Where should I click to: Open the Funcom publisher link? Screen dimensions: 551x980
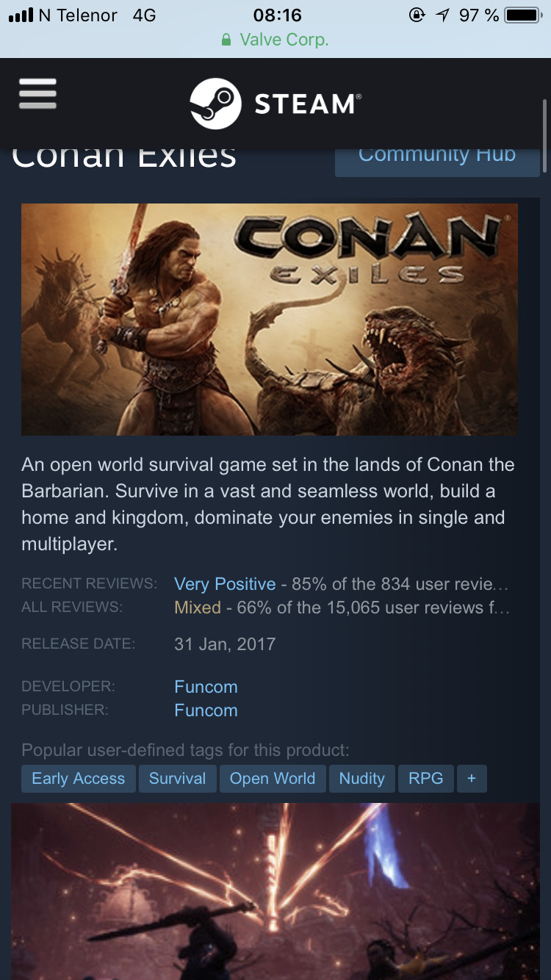point(206,710)
